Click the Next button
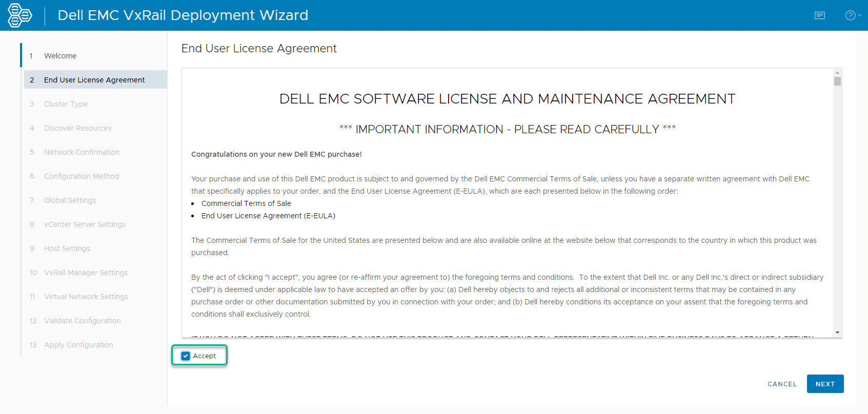The width and height of the screenshot is (868, 414). coord(825,384)
